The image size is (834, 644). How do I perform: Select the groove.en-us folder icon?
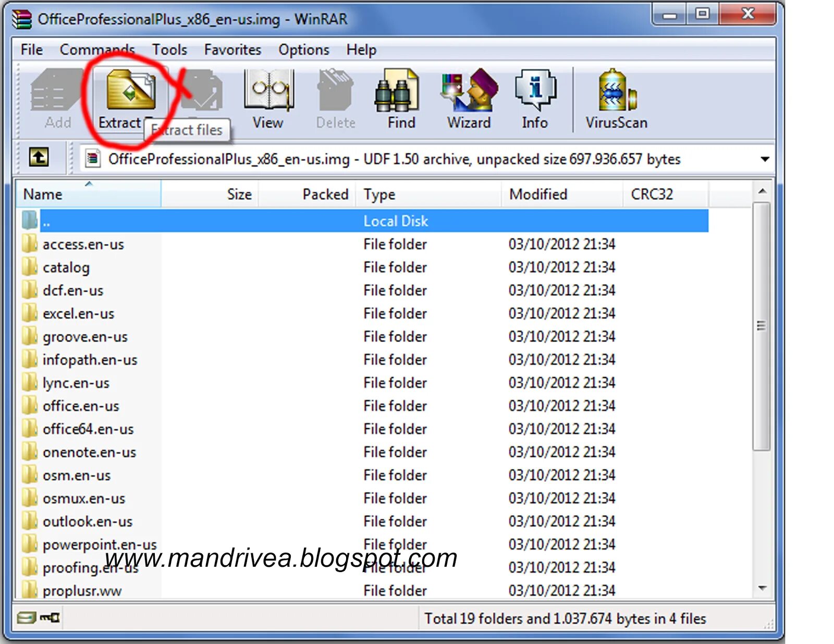(x=30, y=336)
